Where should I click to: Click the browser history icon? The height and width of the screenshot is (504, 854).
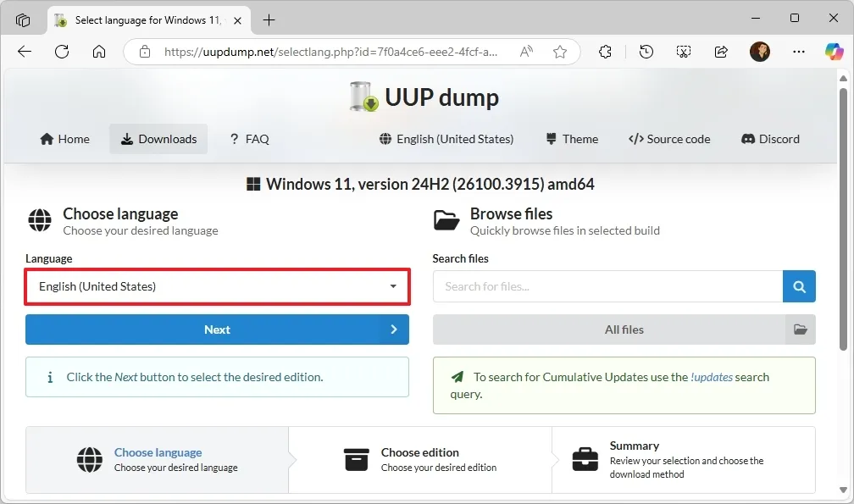click(646, 52)
